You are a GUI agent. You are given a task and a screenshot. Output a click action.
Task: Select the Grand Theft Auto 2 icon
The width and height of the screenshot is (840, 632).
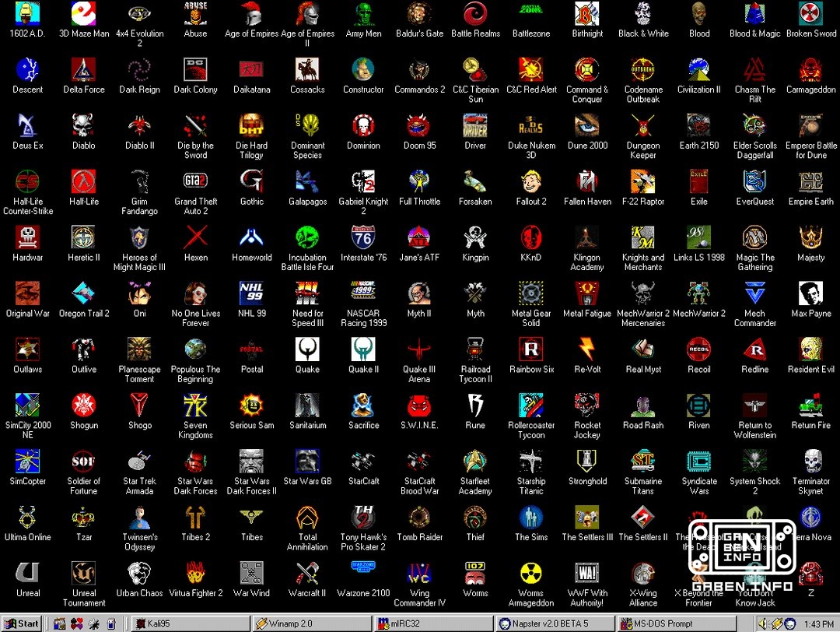tap(195, 181)
